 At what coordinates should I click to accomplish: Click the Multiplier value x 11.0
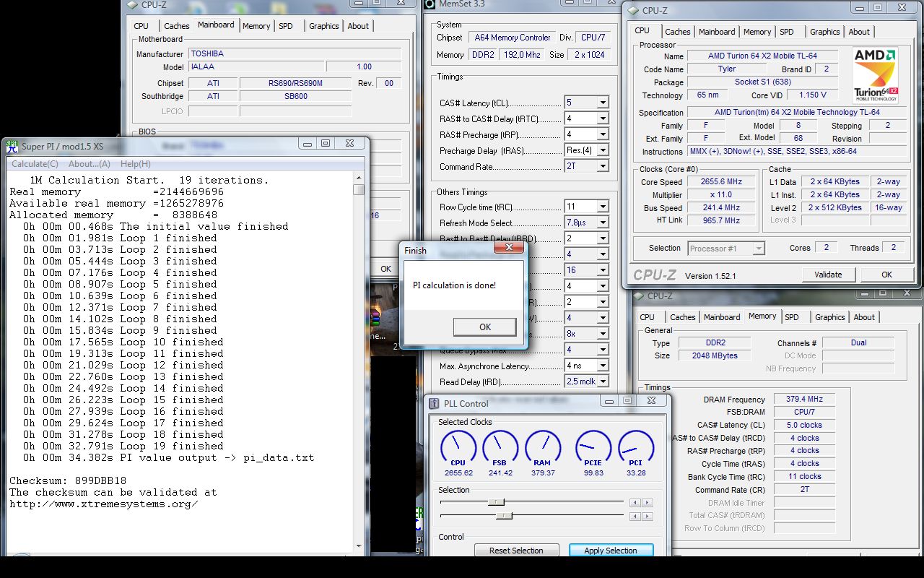point(721,195)
